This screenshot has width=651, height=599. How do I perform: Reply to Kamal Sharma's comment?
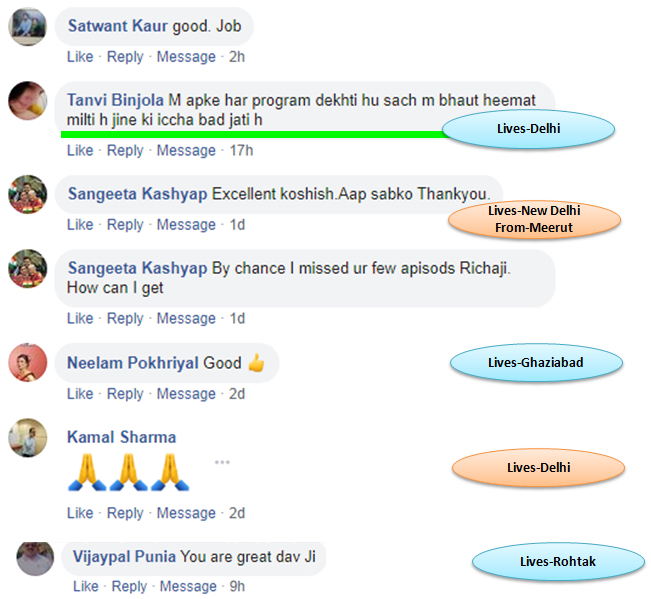tap(125, 513)
